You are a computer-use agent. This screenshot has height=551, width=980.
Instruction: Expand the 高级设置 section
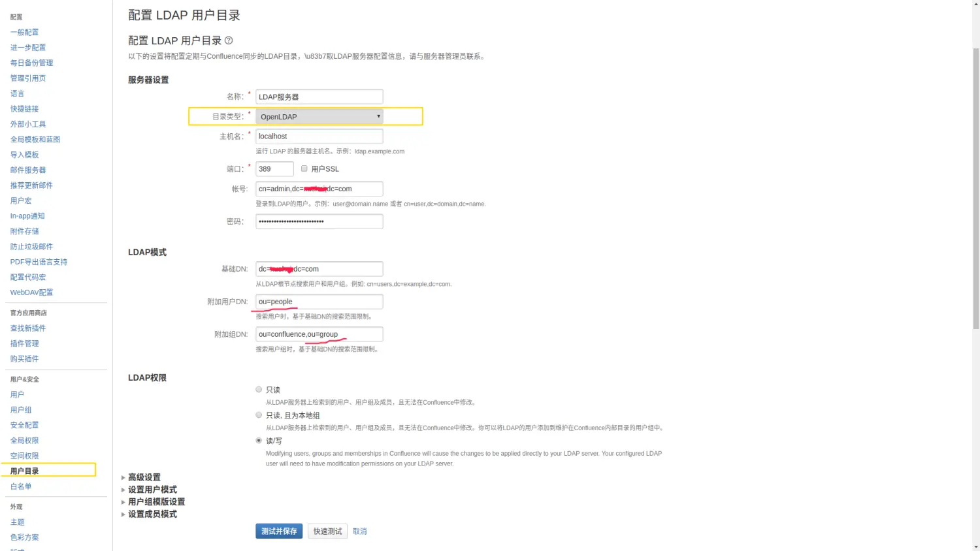click(144, 477)
